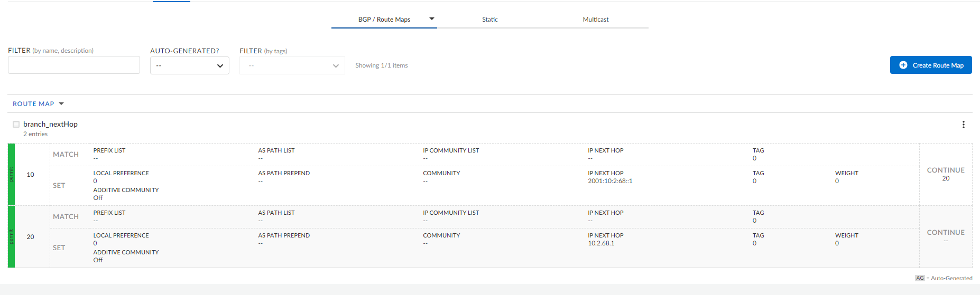Click the green permit bar for entry 20
Viewport: 980px width, 295px height.
pyautogui.click(x=11, y=236)
